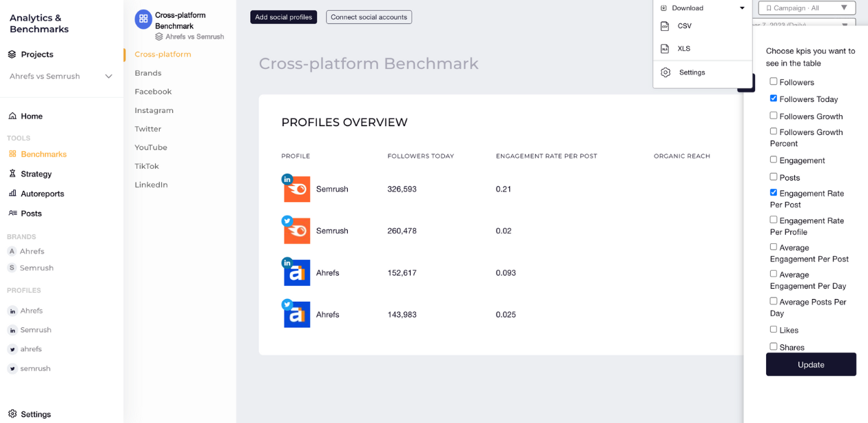This screenshot has height=423, width=868.
Task: Open the Brands benchmark section
Action: [x=148, y=73]
